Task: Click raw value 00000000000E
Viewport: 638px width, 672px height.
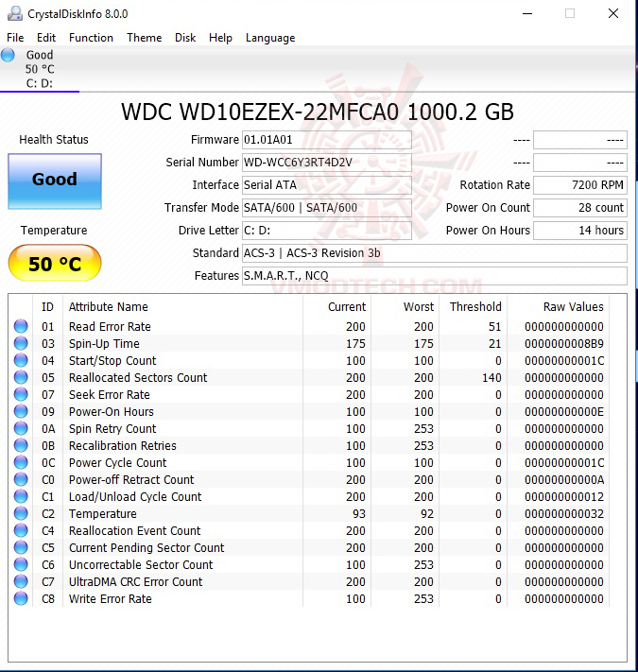Action: click(564, 412)
